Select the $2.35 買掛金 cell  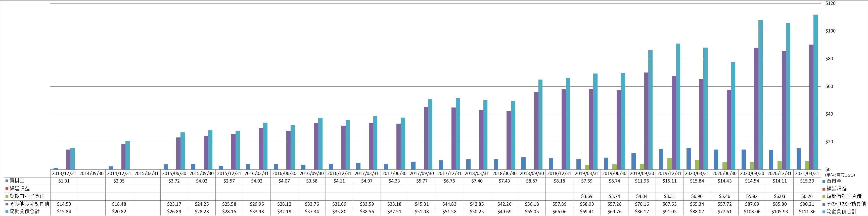(119, 181)
